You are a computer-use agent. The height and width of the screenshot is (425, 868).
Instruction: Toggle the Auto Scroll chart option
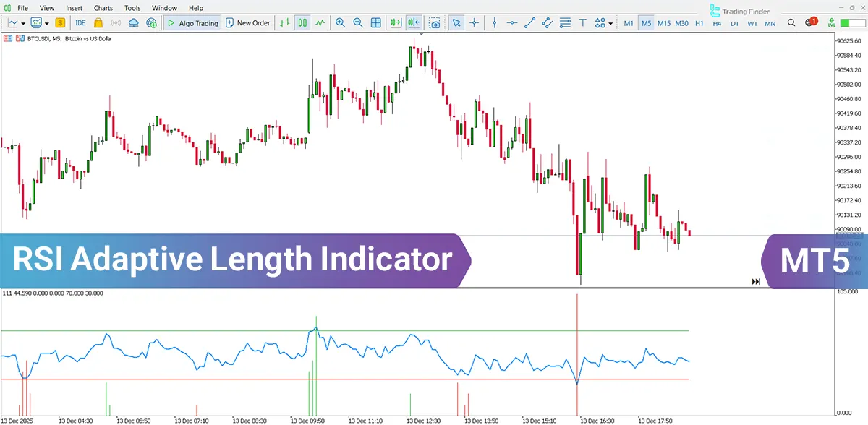click(x=414, y=22)
